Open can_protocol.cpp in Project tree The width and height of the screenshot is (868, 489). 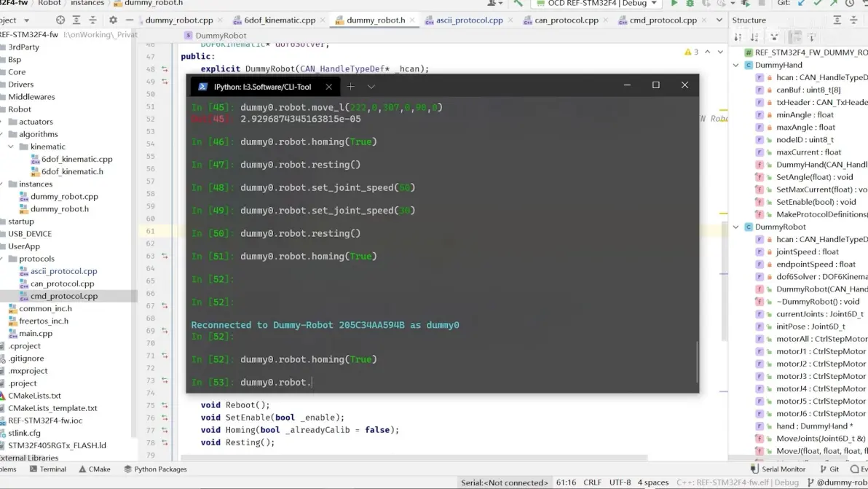[62, 283]
